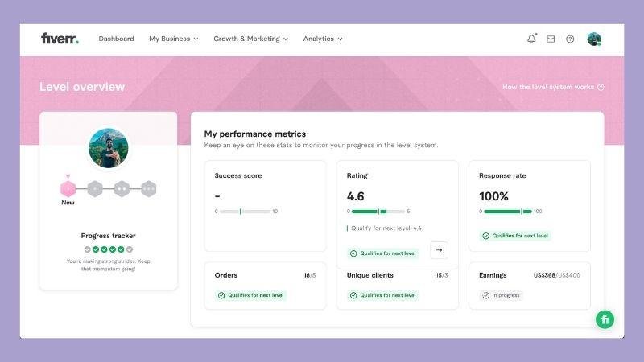
Task: Click the top rated three-dot hexagon badge
Action: pos(148,189)
